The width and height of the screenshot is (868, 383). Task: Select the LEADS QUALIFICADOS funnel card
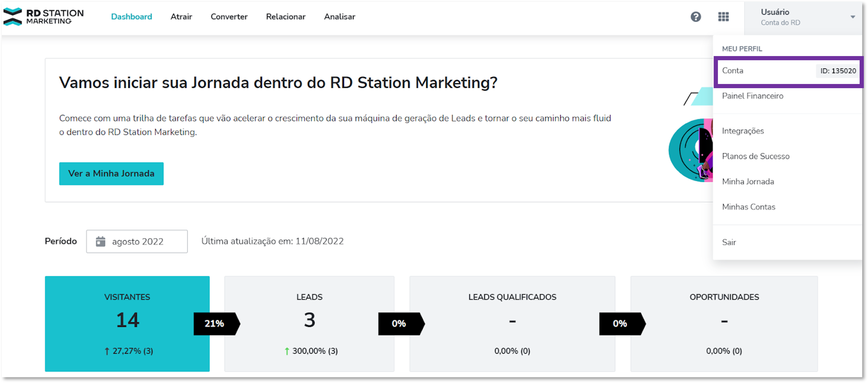pyautogui.click(x=512, y=324)
